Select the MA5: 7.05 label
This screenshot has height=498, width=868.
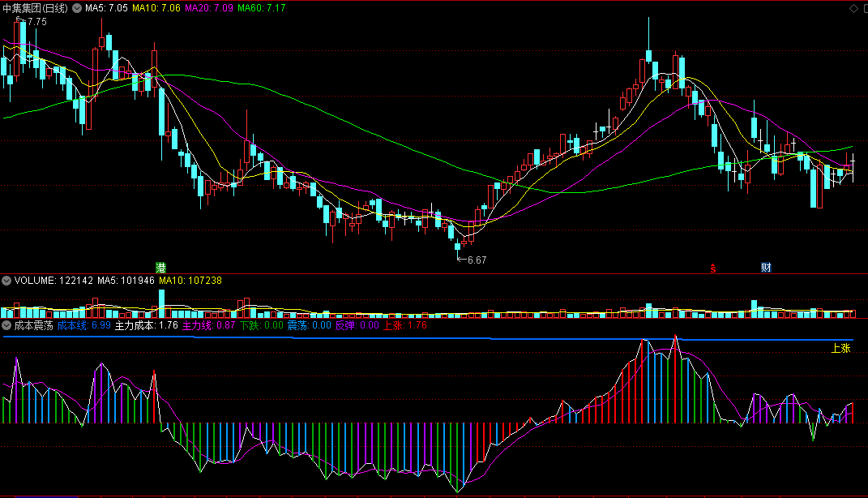point(106,8)
